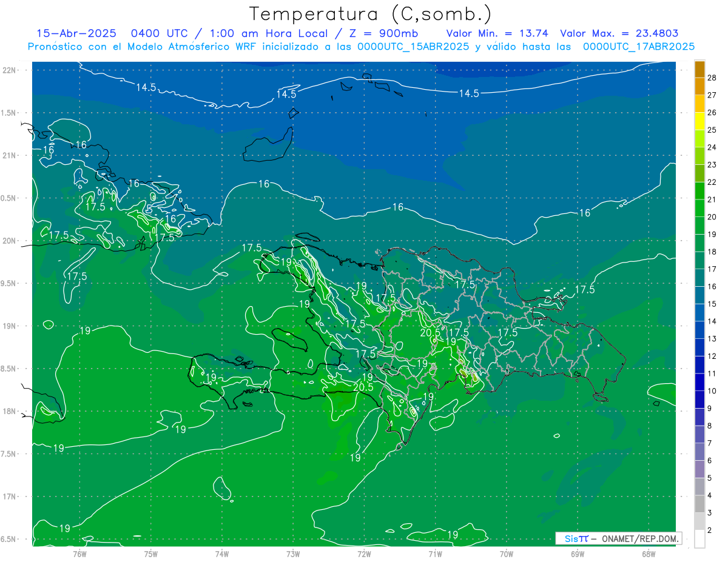Viewport: 728px width, 562px height.
Task: Click the colorbar legend label "12"
Action: tap(712, 356)
